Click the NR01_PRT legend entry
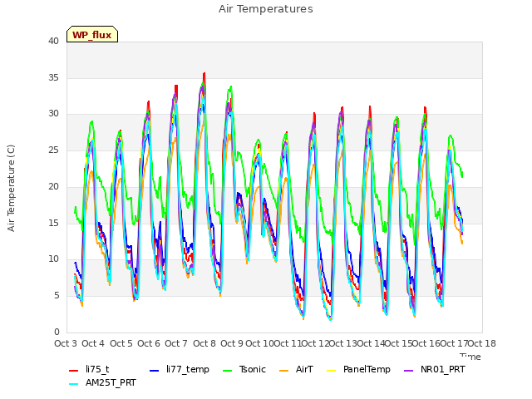532x399 pixels. click(434, 369)
